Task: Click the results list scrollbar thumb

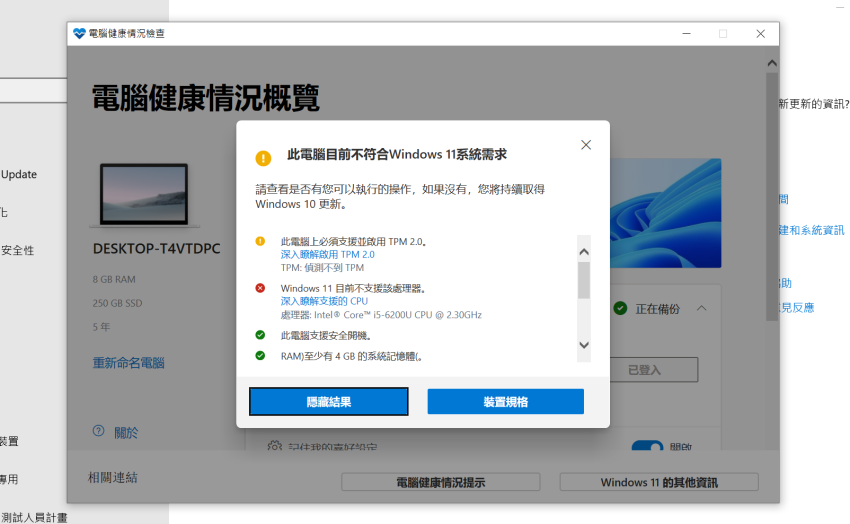Action: [x=584, y=280]
